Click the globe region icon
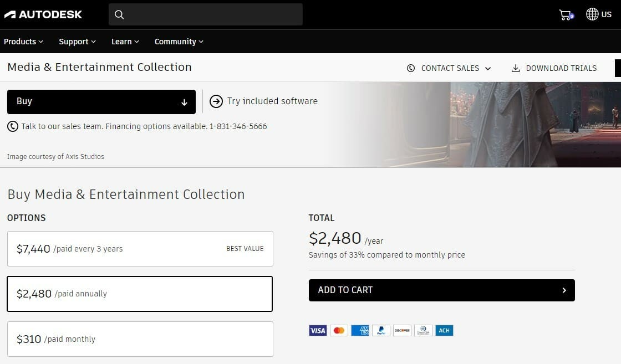This screenshot has height=364, width=621. [592, 14]
